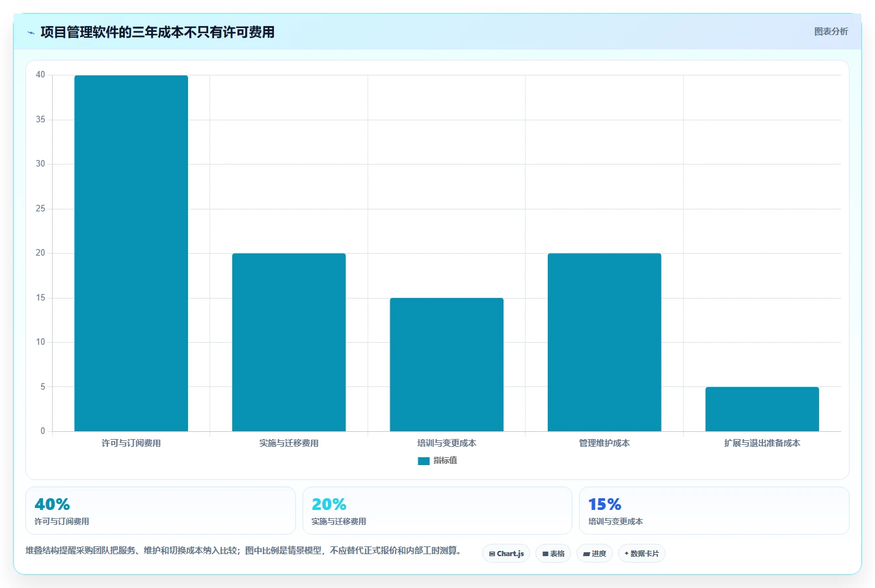Select the 许可与订阅费用 bar in chart
The width and height of the screenshot is (875, 588).
tap(131, 253)
